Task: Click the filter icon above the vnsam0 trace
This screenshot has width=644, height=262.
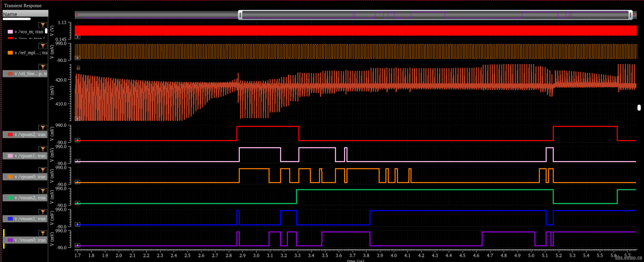Action: coord(43,233)
